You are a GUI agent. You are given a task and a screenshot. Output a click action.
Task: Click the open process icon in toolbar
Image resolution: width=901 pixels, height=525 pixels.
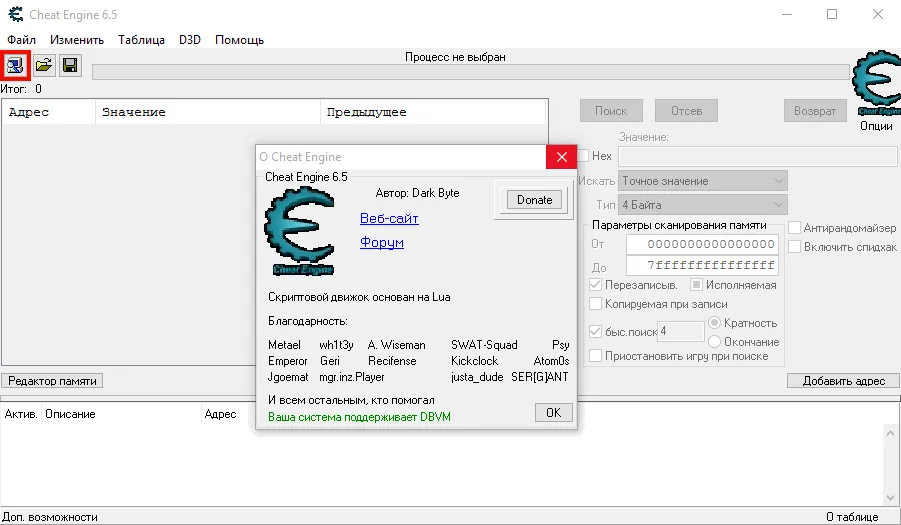16,66
